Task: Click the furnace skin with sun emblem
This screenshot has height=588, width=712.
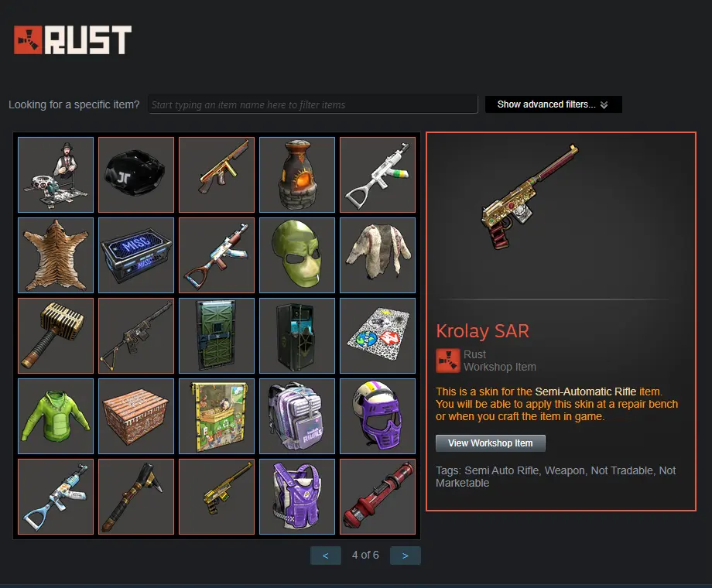Action: point(297,175)
